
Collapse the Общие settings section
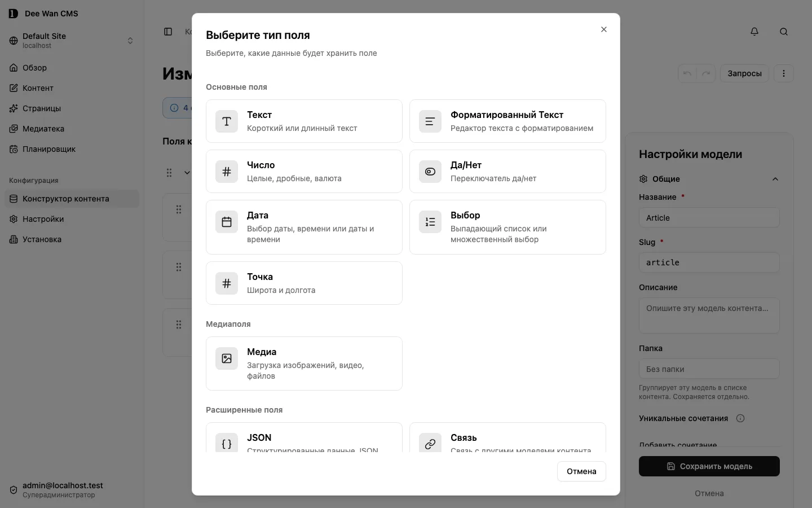(x=775, y=179)
